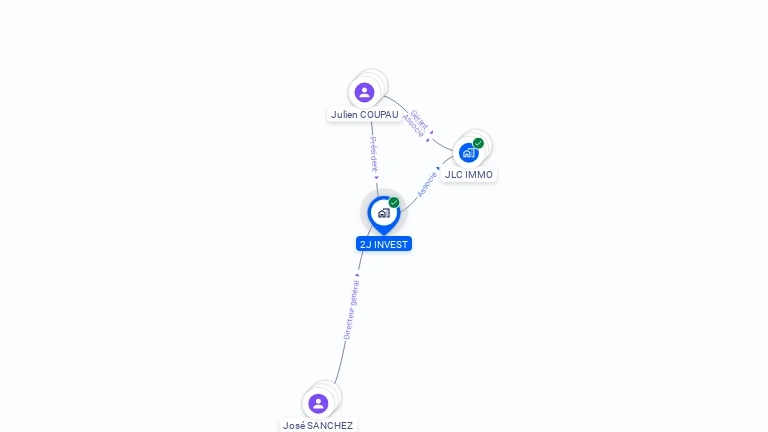
Task: Click arrow marker on Directeur général edge
Action: pyautogui.click(x=357, y=275)
